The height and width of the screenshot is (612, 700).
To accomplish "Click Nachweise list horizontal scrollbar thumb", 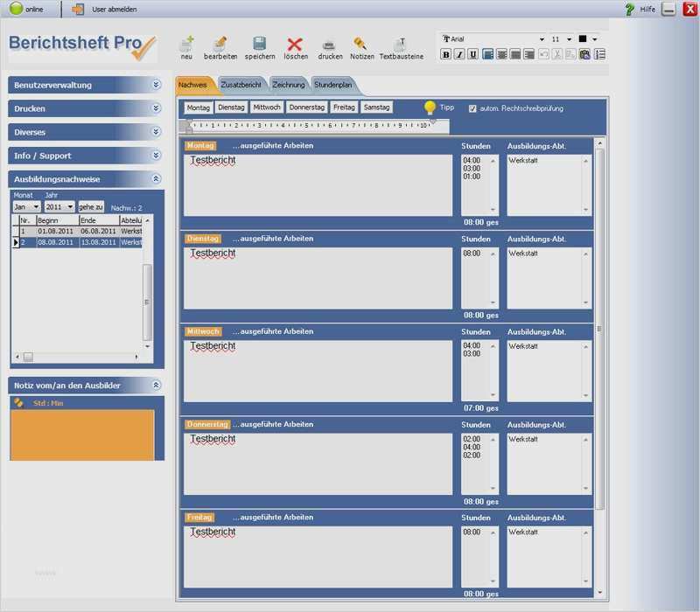I will pos(28,357).
